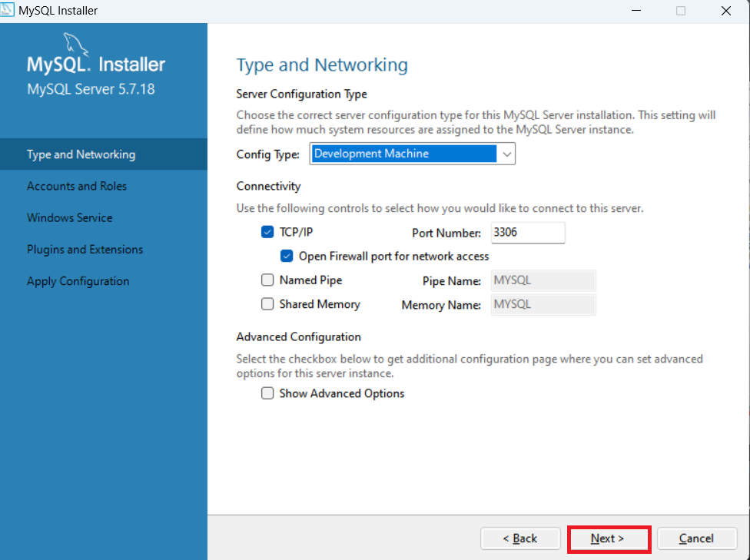Screen dimensions: 750x560
Task: Click the Memory Name label
Action: pos(441,305)
